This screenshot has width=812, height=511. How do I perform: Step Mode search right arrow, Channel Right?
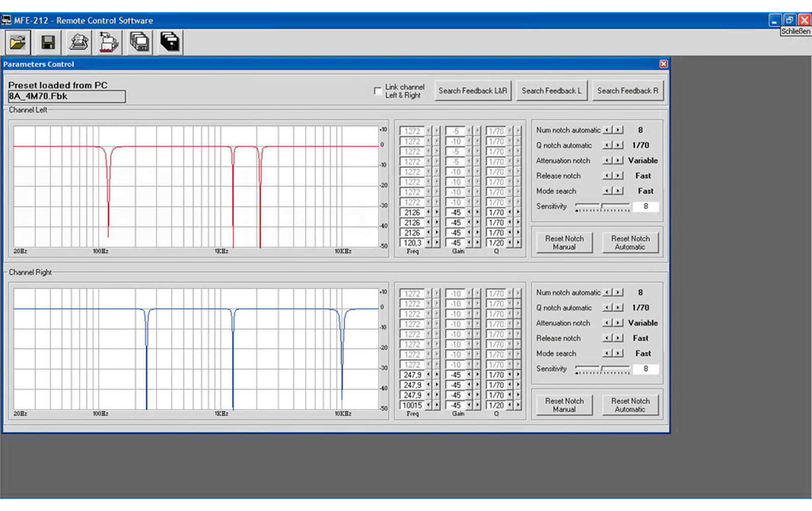click(x=618, y=353)
